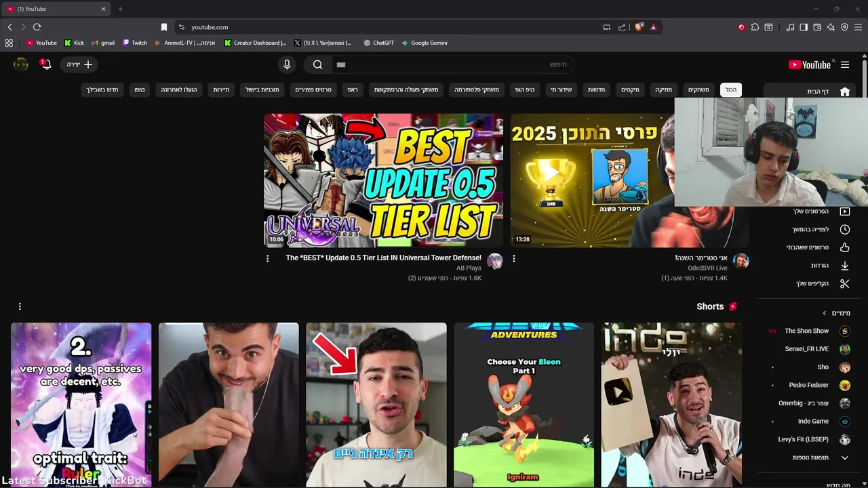
Task: Open the Universal Tower Defense tier list thumbnail
Action: pyautogui.click(x=383, y=180)
